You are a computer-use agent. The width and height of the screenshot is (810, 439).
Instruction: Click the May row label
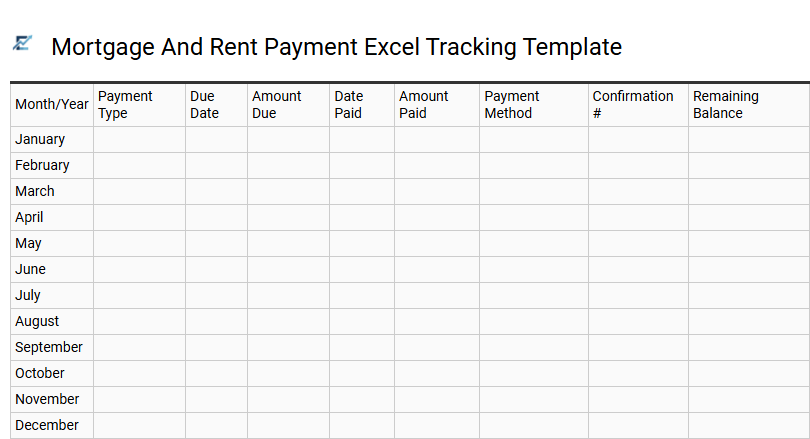28,243
